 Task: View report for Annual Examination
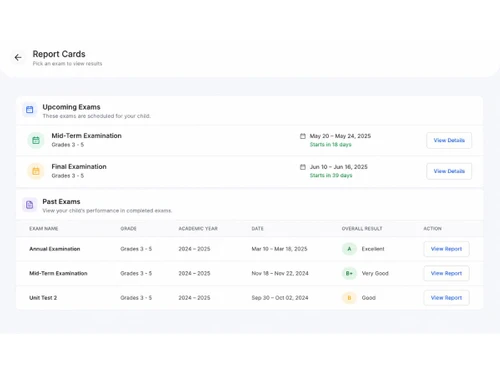click(446, 249)
